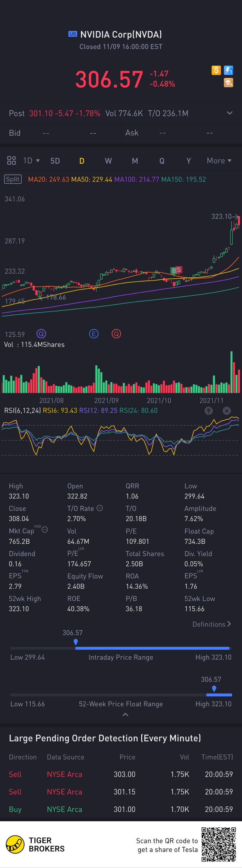
Task: Tap the red Q event marker
Action: (116, 334)
